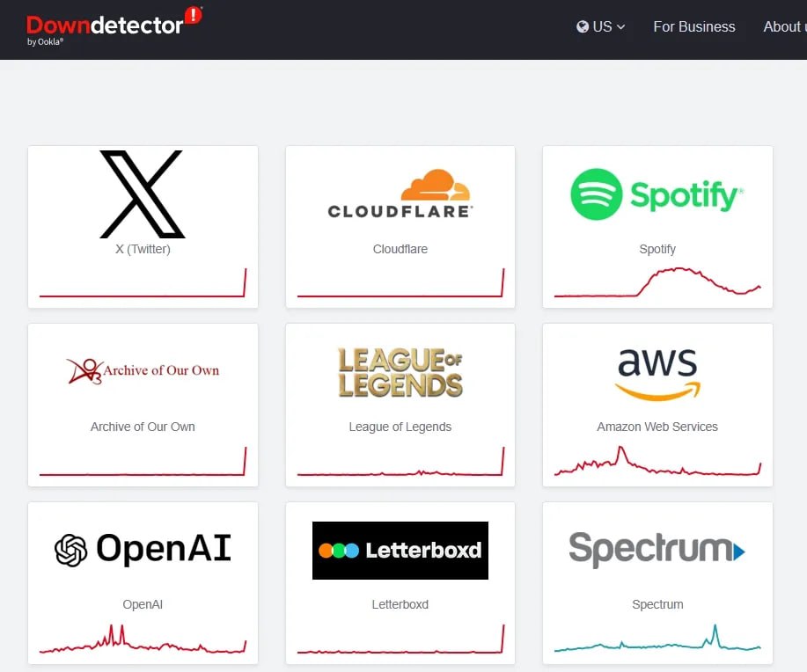Click the globe icon beside US
Viewport: 807px width, 672px height.
coord(582,26)
